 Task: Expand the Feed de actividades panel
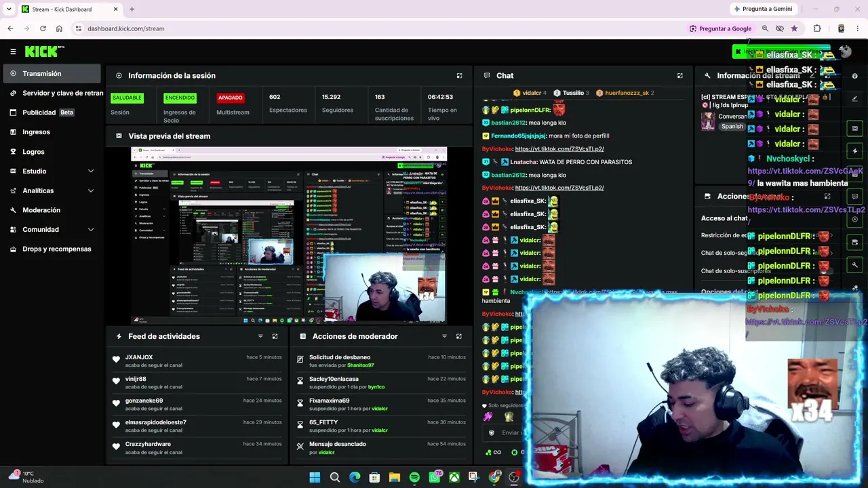click(275, 336)
